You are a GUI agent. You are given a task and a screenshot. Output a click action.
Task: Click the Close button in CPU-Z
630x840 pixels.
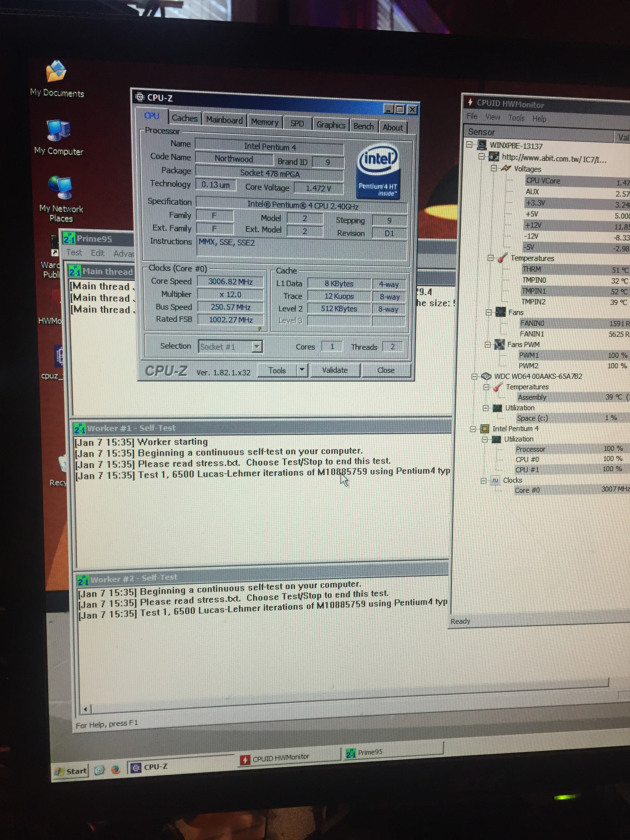coord(386,370)
